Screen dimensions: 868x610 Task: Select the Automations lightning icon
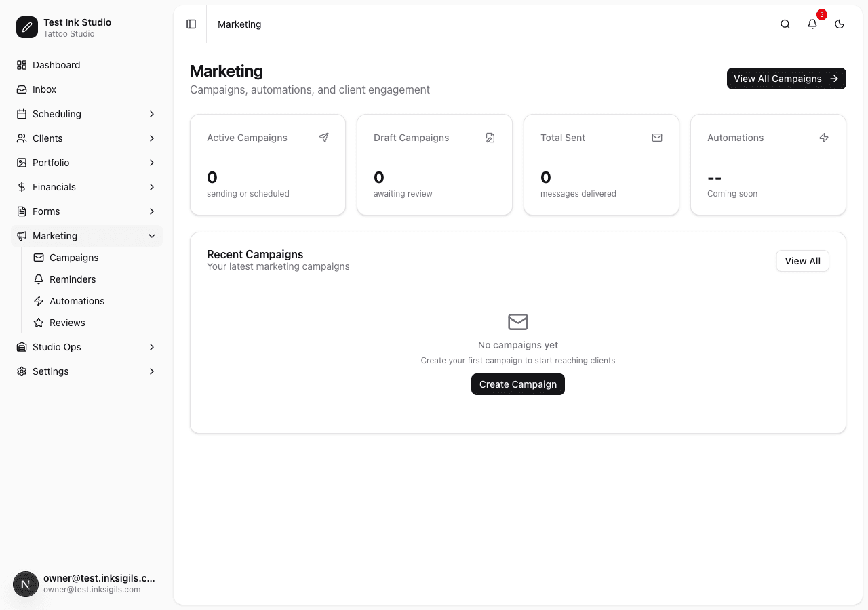pyautogui.click(x=39, y=301)
